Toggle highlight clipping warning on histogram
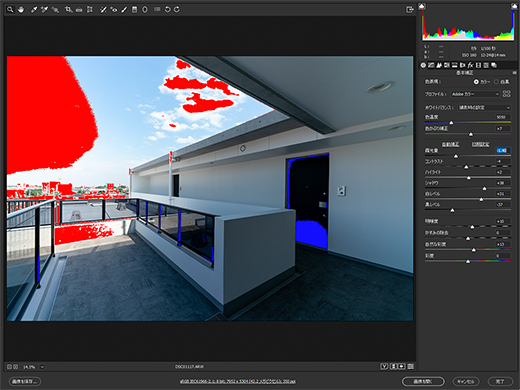Image resolution: width=520 pixels, height=390 pixels. [514, 6]
